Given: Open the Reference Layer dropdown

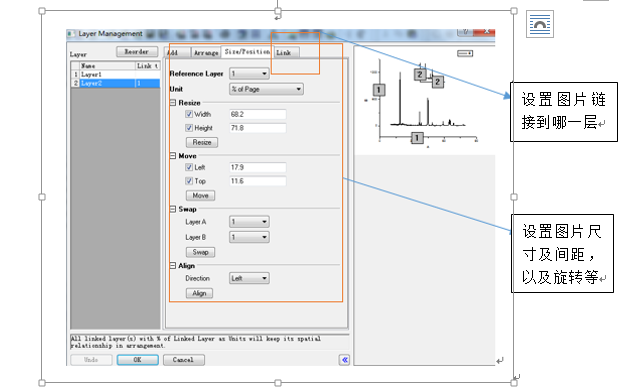Looking at the screenshot, I should [249, 74].
